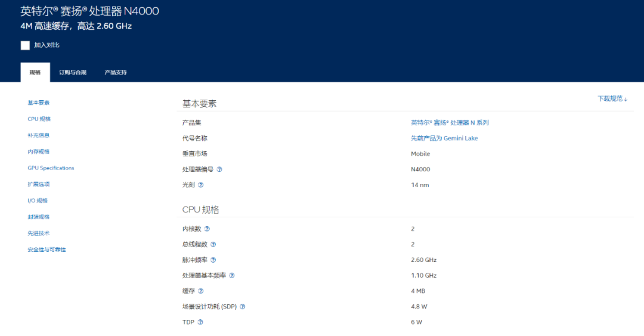
Task: Open 先前产品为 Gemini Lake code name link
Action: click(444, 138)
